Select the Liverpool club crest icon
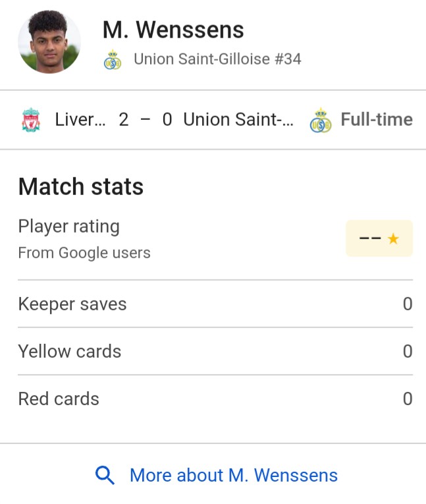 (31, 120)
